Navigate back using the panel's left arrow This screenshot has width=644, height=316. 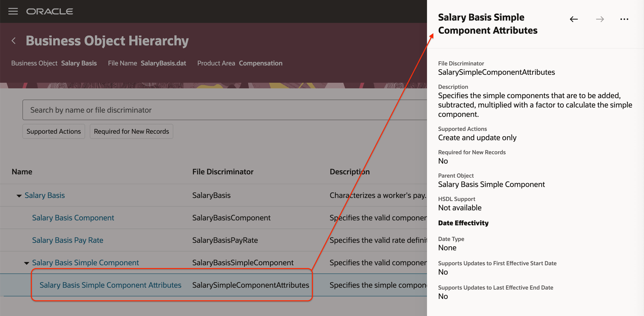pos(574,19)
